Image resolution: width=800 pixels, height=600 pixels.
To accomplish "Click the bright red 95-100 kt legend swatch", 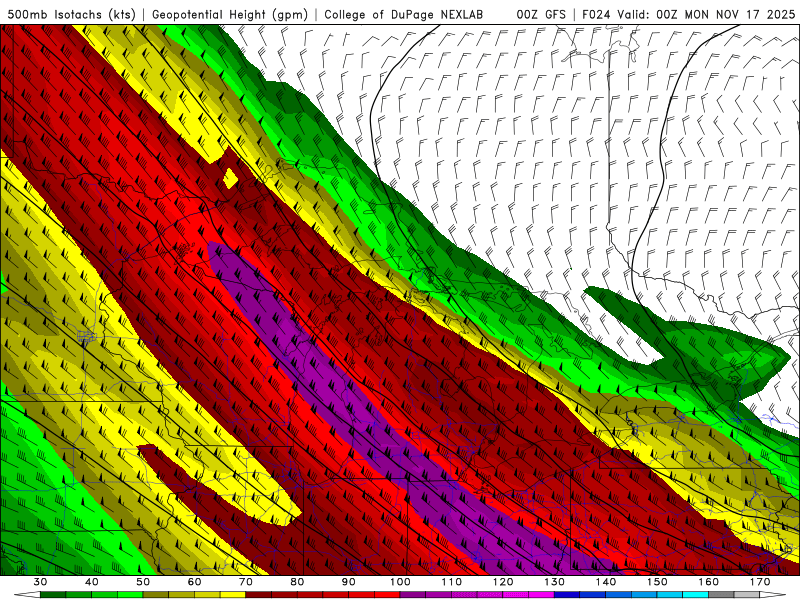I will tap(387, 595).
